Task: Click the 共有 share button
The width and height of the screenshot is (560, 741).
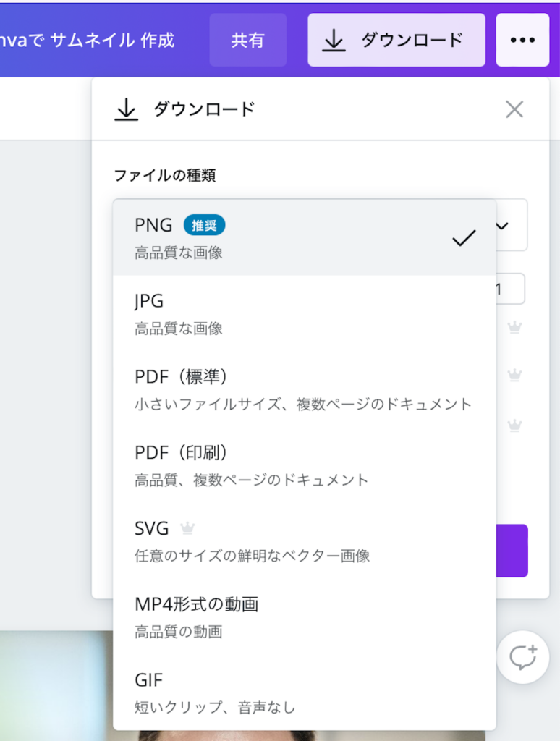Action: pyautogui.click(x=247, y=41)
